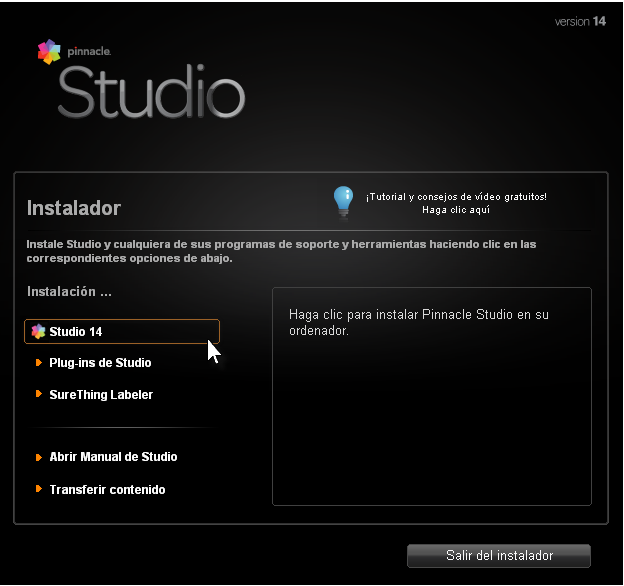This screenshot has height=586, width=624.
Task: Click the orange arrow beside Plug-ins de Studio
Action: (x=39, y=363)
